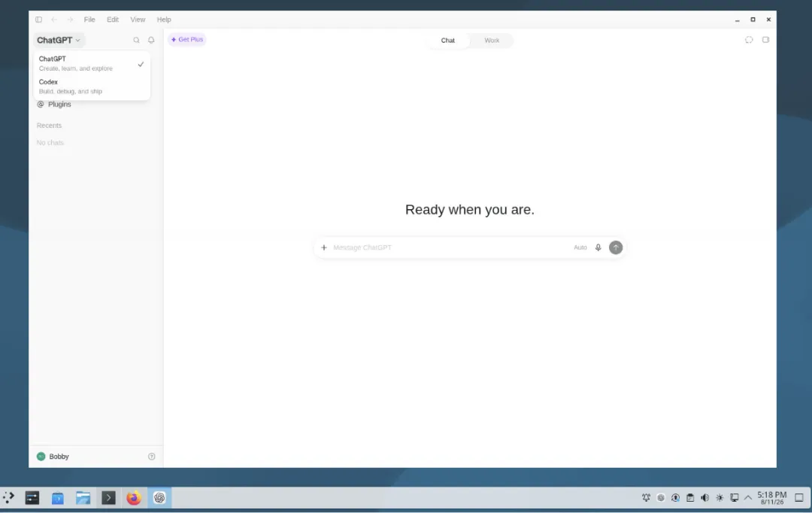812x513 pixels.
Task: Open the clipboard tray icon
Action: 690,498
